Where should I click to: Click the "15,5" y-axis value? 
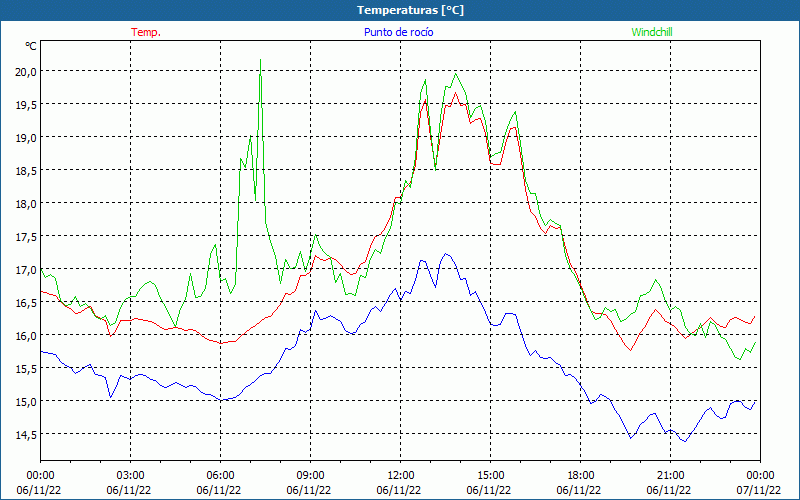click(x=26, y=368)
